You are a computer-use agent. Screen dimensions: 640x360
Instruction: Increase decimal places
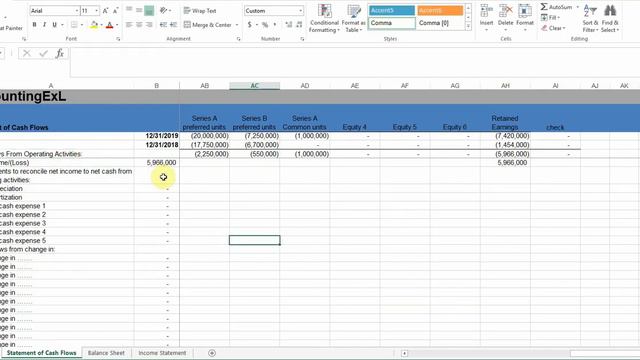[289, 25]
